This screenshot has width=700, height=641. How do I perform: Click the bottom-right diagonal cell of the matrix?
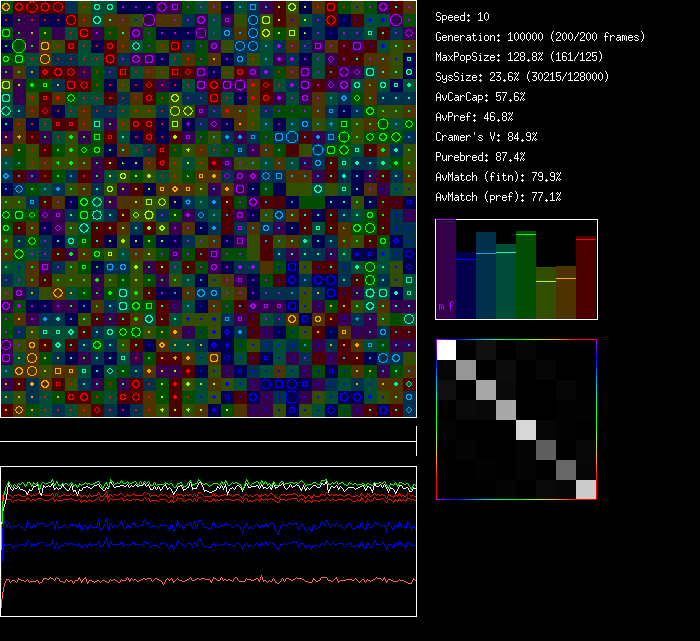586,489
